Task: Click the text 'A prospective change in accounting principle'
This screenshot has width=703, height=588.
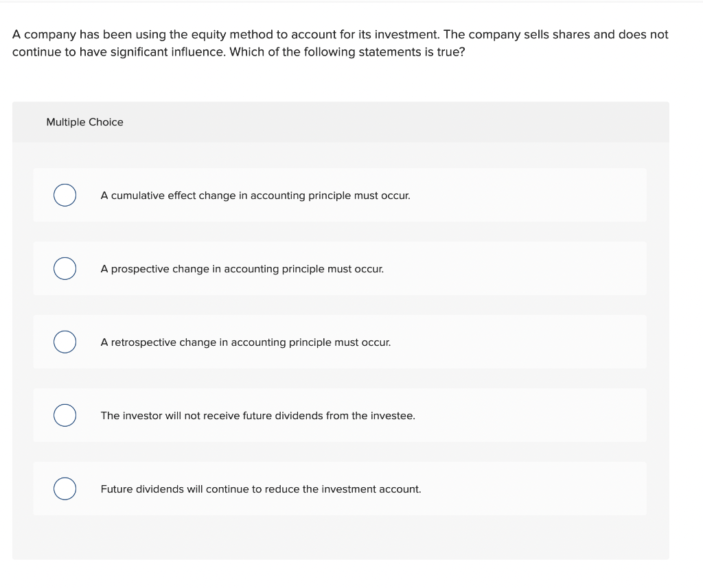Action: click(x=242, y=268)
